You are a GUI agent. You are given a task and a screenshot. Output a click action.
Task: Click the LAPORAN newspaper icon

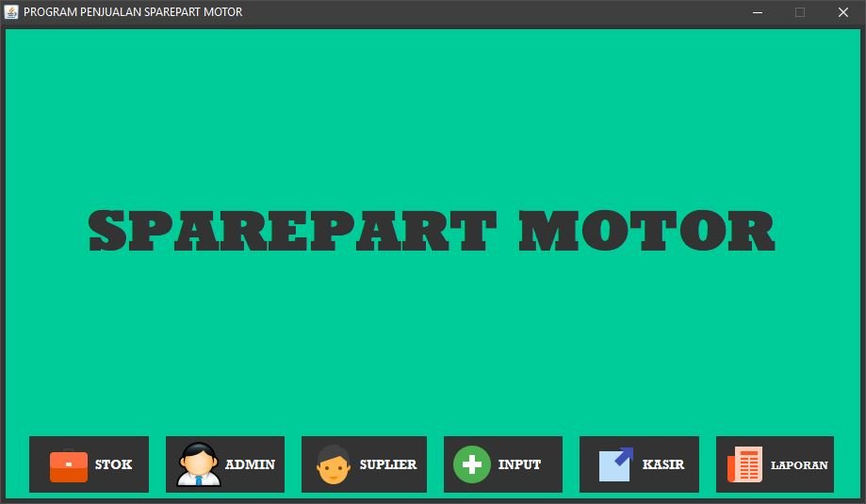744,465
